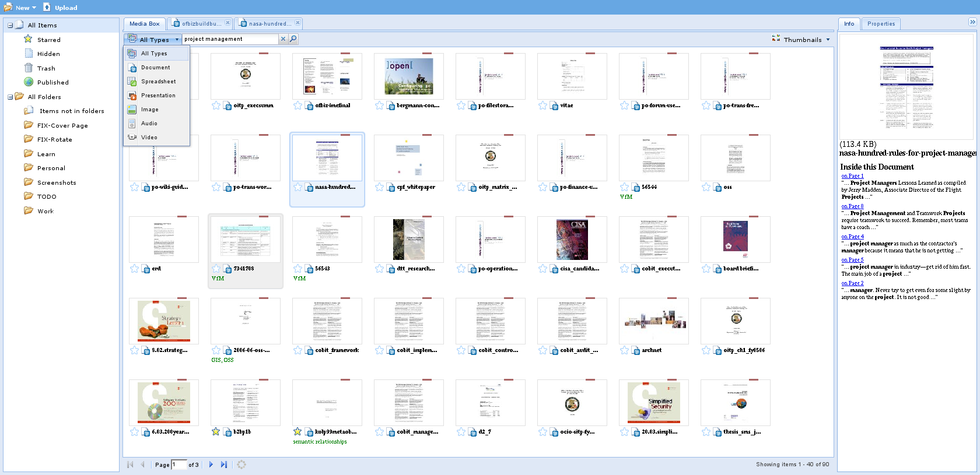Toggle star on kolp99metaob document

coord(298,432)
